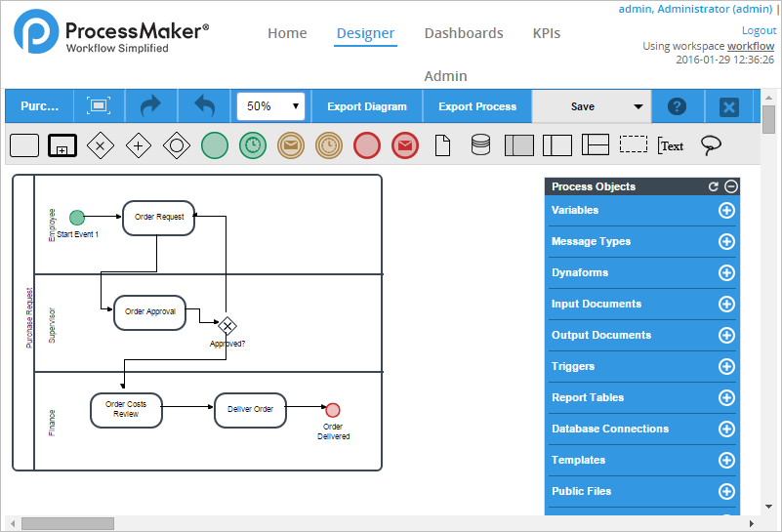Open the 50% zoom level dropdown

point(270,106)
